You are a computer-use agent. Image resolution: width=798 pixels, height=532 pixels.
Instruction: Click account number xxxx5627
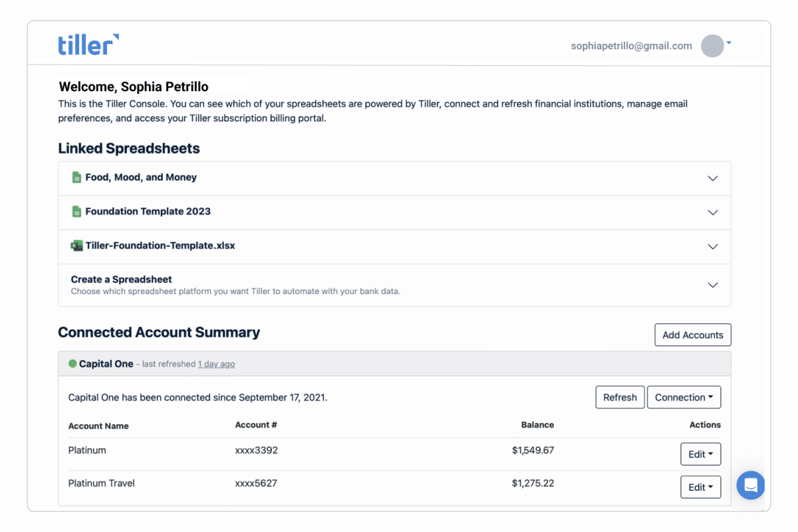[256, 483]
